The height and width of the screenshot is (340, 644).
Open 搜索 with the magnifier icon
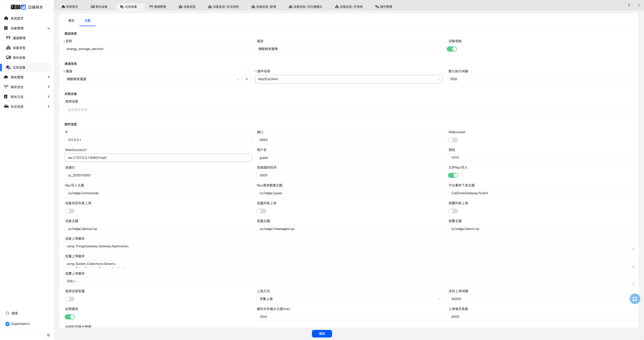pos(8,313)
